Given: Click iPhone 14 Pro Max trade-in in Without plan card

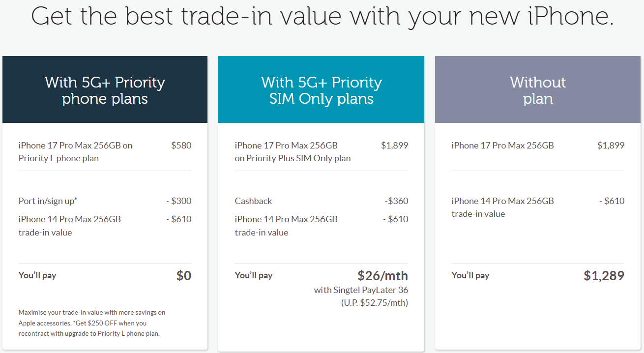Looking at the screenshot, I should pyautogui.click(x=502, y=207).
